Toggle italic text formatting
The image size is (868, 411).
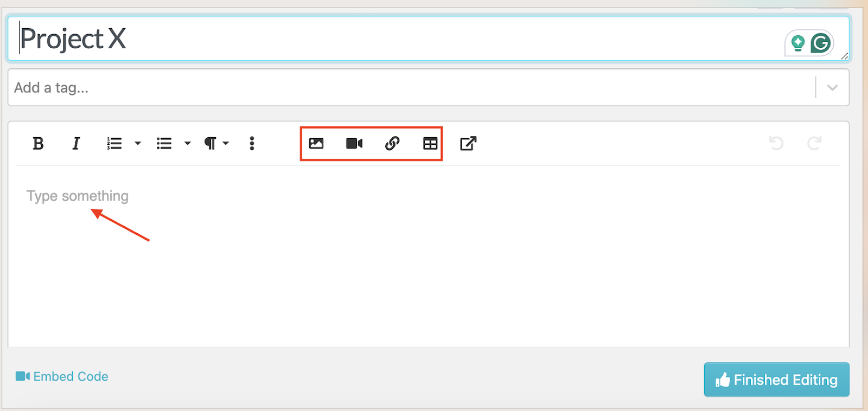click(x=76, y=144)
